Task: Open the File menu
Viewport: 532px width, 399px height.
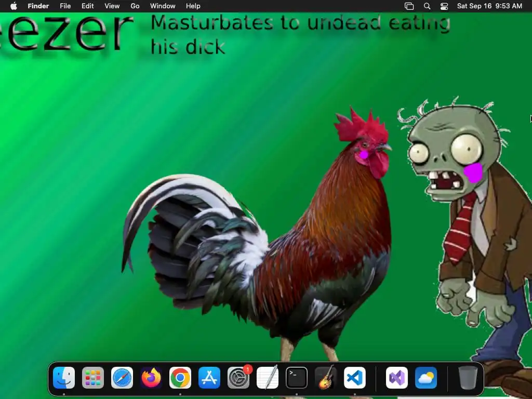Action: click(65, 6)
